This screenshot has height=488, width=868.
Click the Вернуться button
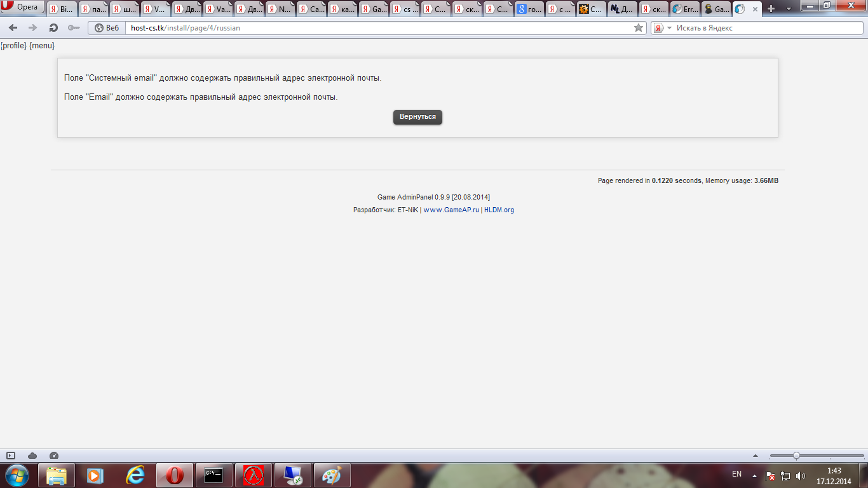(x=417, y=117)
